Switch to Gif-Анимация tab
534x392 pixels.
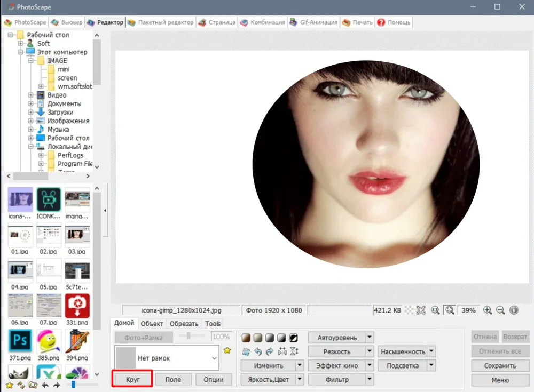click(x=313, y=22)
